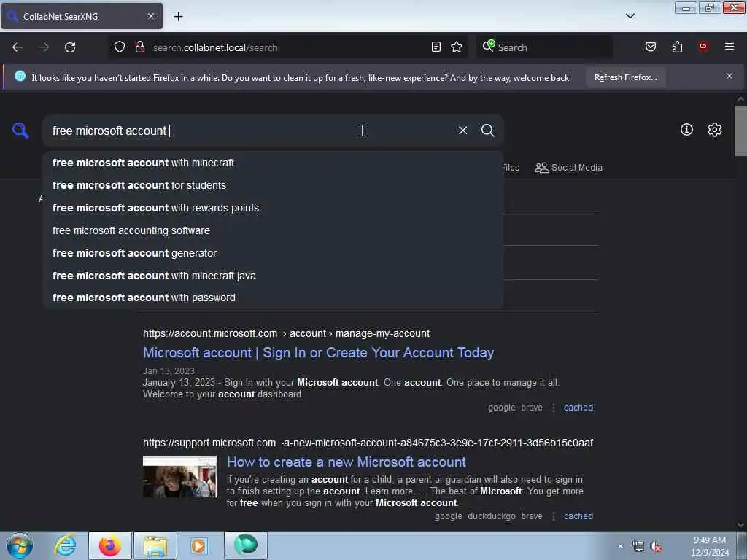
Task: Click scrollbar down arrow
Action: (x=740, y=525)
